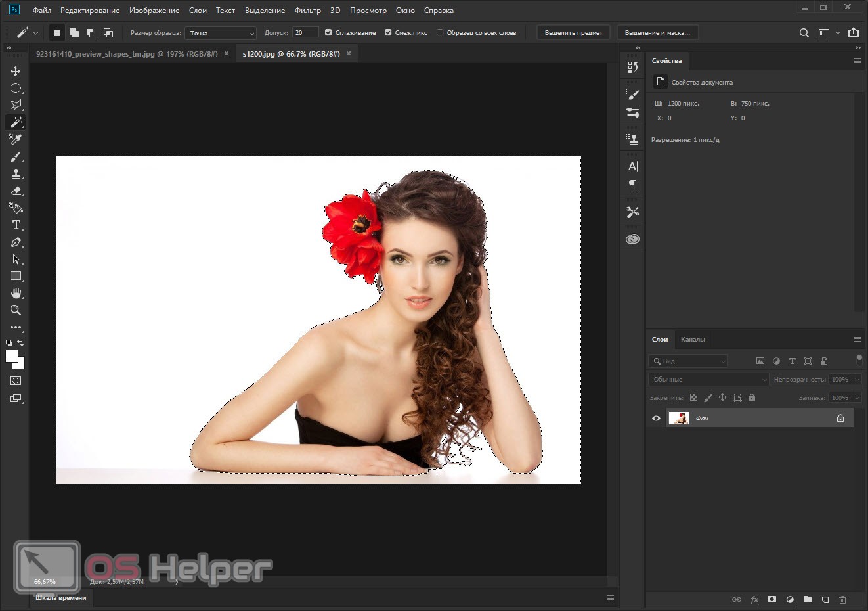Open the extra tools ellipsis menu
The height and width of the screenshot is (611, 868).
click(x=16, y=327)
